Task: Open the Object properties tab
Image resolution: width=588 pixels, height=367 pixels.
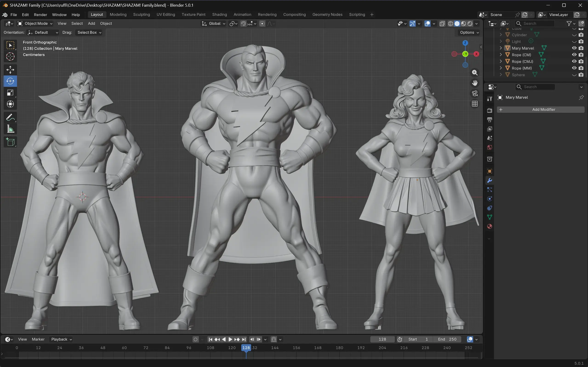Action: point(490,171)
